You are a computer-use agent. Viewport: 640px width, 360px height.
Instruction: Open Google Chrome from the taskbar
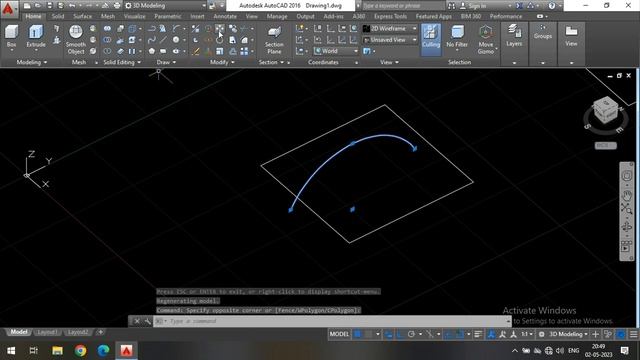click(x=80, y=350)
